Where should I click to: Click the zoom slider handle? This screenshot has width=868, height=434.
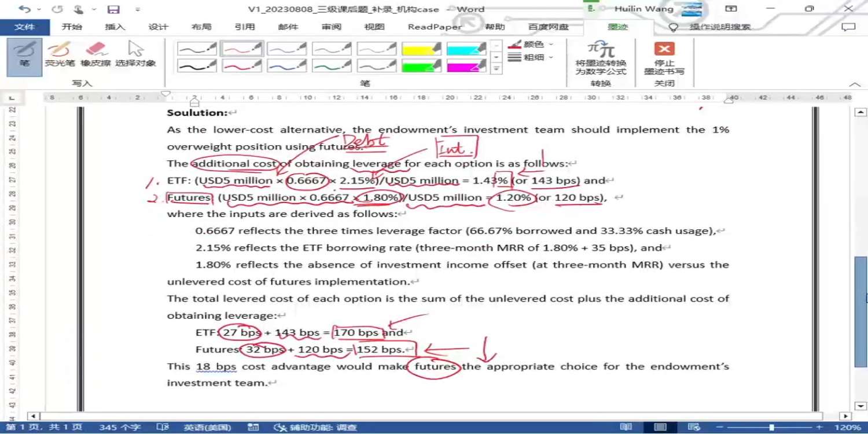click(x=771, y=428)
